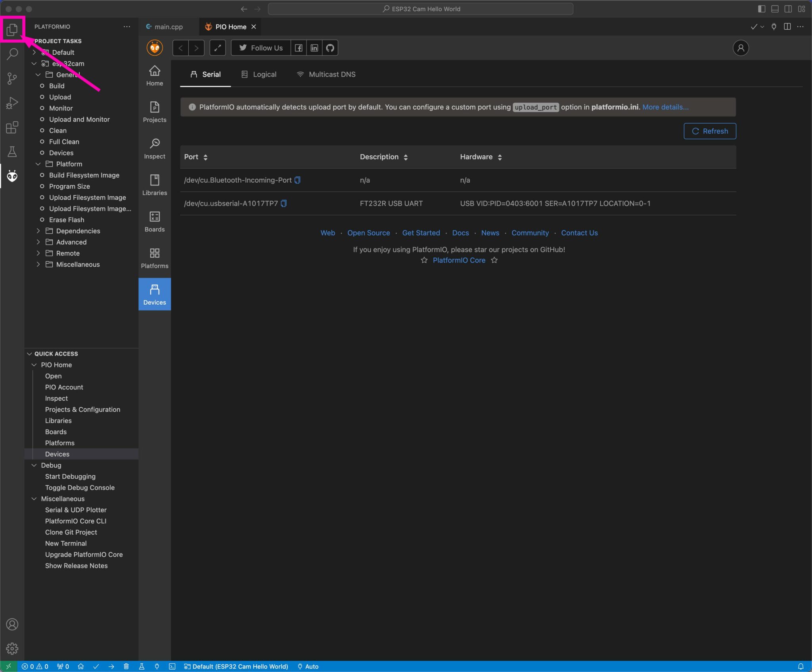
Task: Click the PlatformIO upload arrow in status bar
Action: pos(111,666)
